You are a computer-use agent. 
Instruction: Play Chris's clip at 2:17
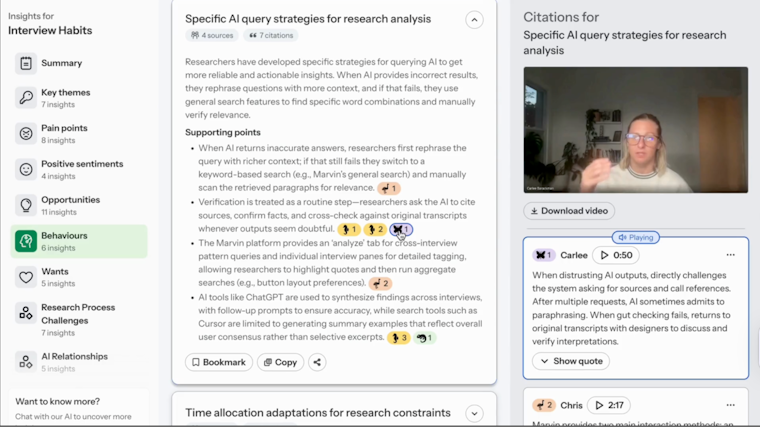pyautogui.click(x=610, y=405)
